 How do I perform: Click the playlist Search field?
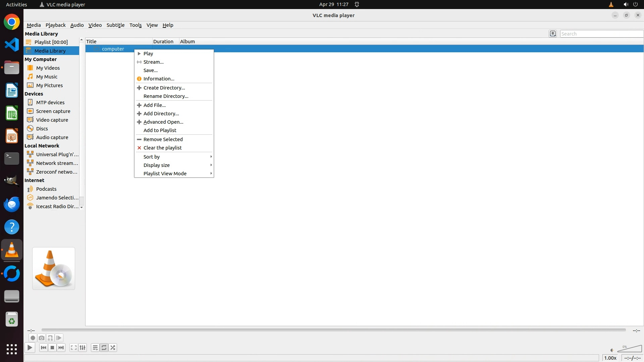[601, 34]
